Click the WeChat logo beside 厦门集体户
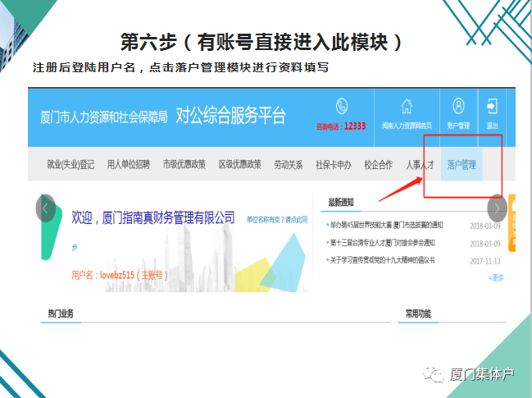This screenshot has height=398, width=532. (431, 373)
